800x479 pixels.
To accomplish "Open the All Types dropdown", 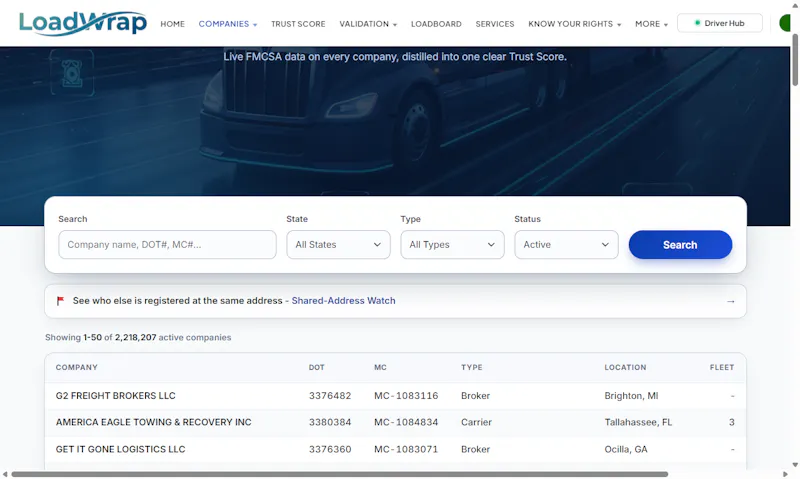I will [x=452, y=244].
